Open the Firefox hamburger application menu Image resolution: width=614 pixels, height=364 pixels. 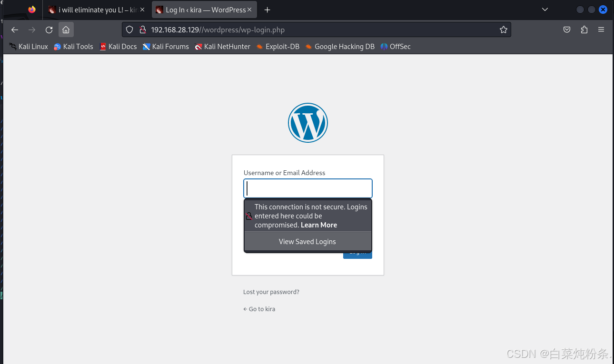601,30
